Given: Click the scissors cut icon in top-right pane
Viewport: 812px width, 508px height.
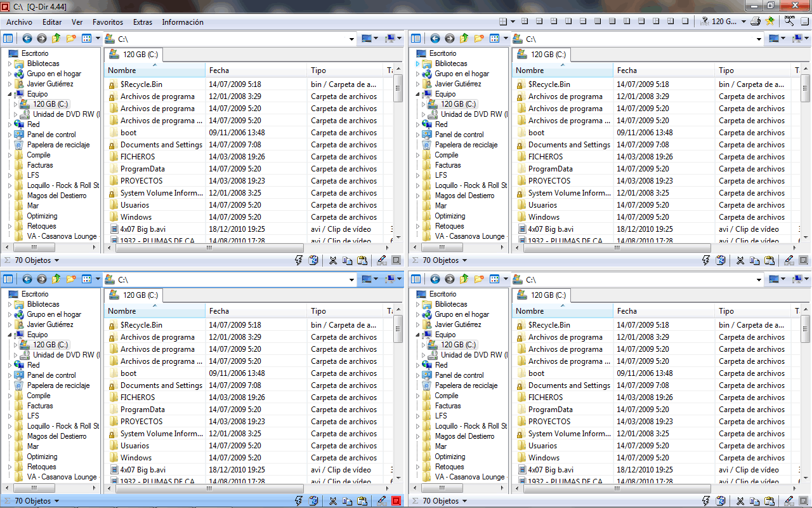Looking at the screenshot, I should click(740, 260).
